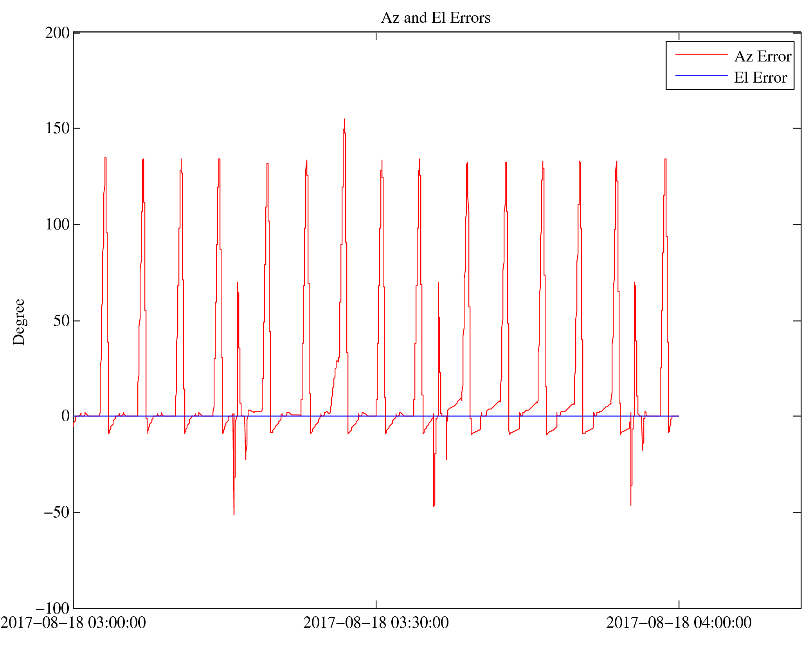812x659 pixels.
Task: Click the y-axis value 150
Action: (x=57, y=128)
